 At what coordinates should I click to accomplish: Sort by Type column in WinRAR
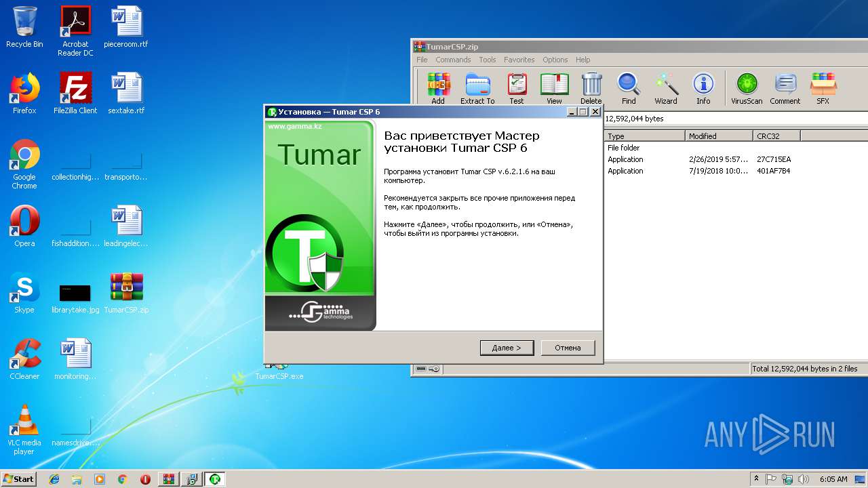pyautogui.click(x=644, y=136)
